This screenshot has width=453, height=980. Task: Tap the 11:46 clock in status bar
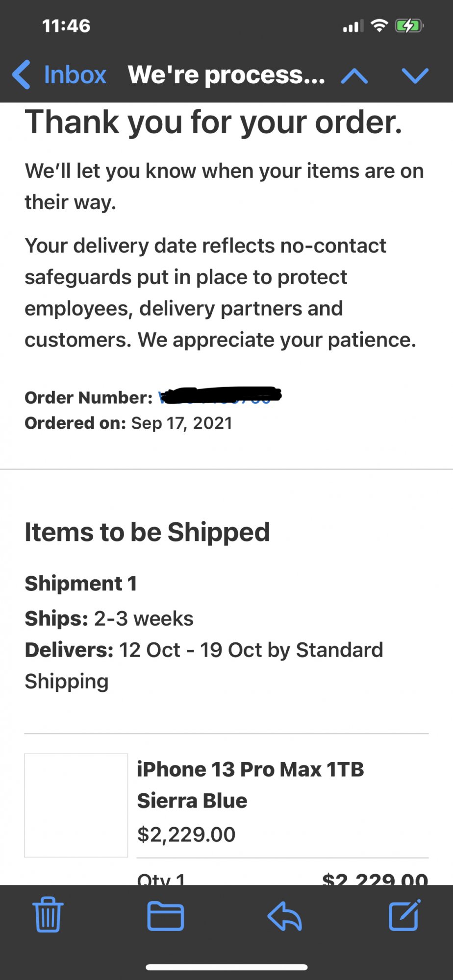click(x=66, y=25)
